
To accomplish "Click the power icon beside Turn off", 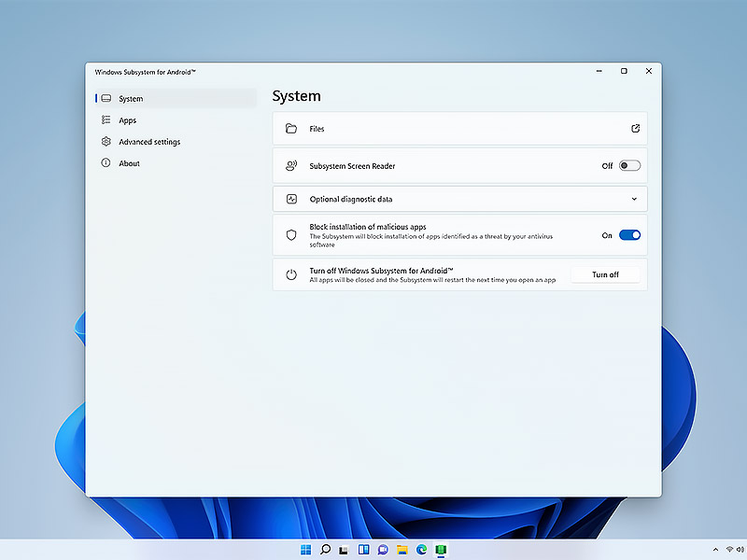I will [x=291, y=274].
